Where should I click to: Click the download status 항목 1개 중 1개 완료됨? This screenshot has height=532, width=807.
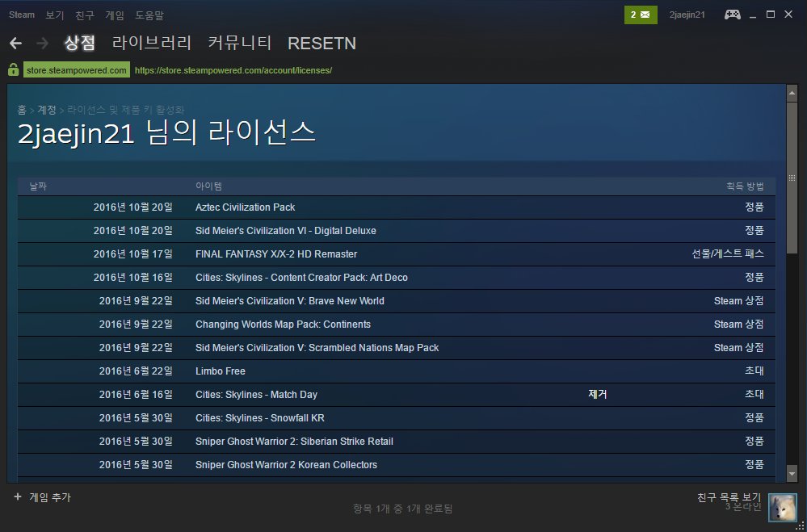coord(403,509)
